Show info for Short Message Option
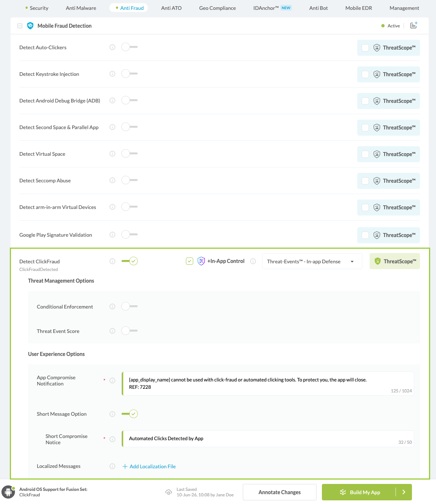436x504 pixels. tap(112, 414)
